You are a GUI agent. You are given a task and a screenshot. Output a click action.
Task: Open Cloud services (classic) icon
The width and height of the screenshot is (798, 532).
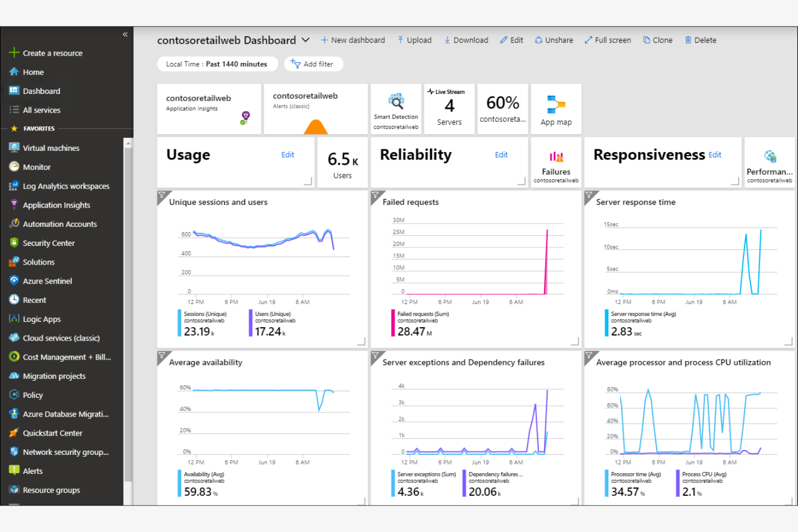point(14,338)
